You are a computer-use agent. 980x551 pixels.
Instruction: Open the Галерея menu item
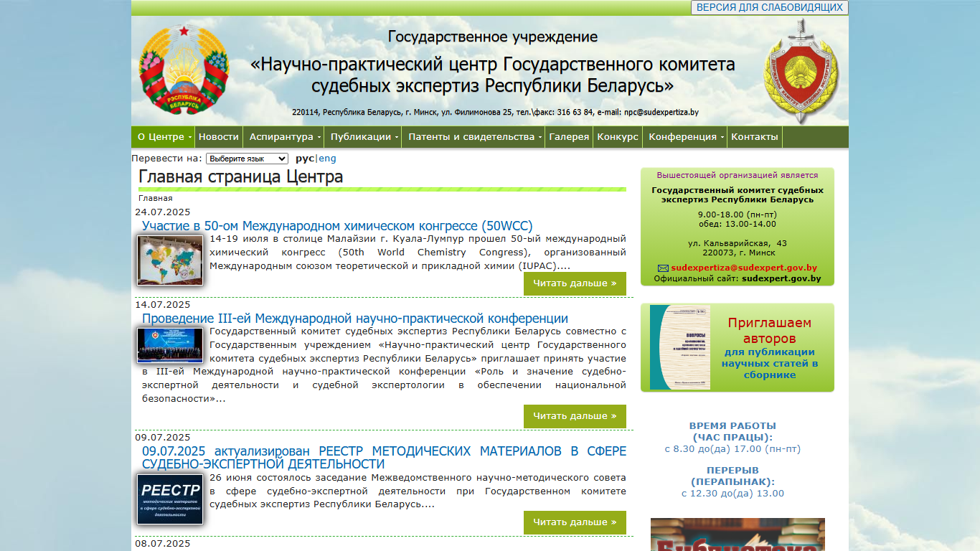pos(569,137)
